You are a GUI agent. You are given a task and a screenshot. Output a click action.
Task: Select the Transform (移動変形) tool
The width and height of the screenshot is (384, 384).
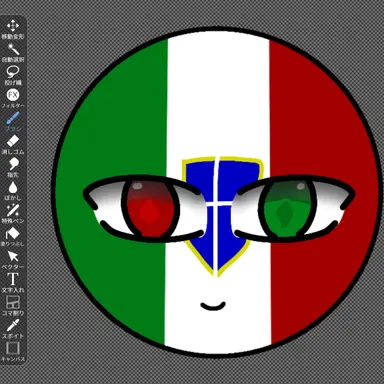13,29
